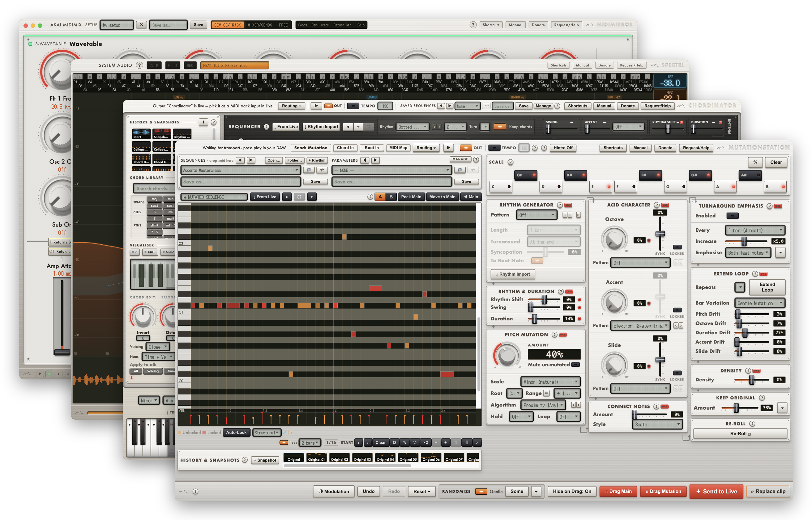
Task: Select FREE mode in MidiMirror window
Action: [283, 25]
